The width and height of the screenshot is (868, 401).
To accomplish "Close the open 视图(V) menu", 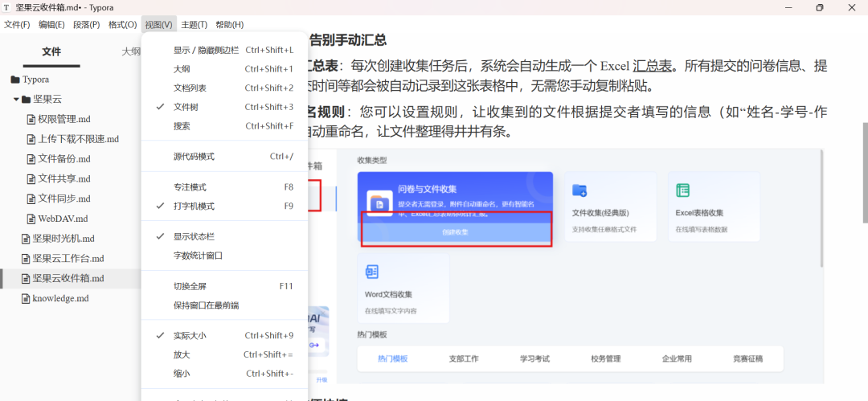I will (x=159, y=25).
